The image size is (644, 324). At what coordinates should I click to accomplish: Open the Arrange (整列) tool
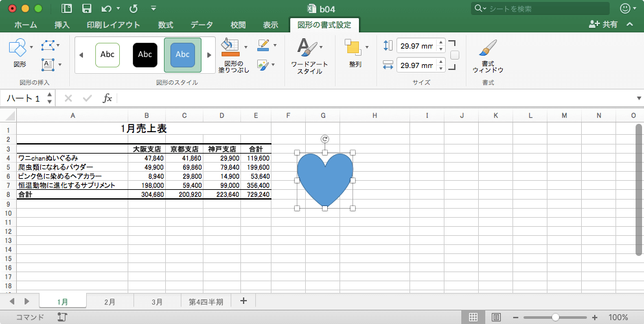coord(353,47)
